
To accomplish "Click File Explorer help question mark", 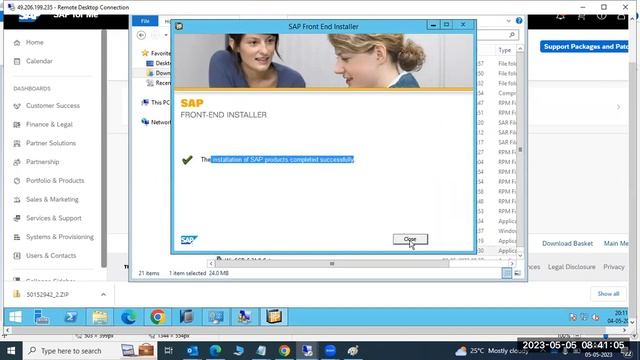I will 519,21.
